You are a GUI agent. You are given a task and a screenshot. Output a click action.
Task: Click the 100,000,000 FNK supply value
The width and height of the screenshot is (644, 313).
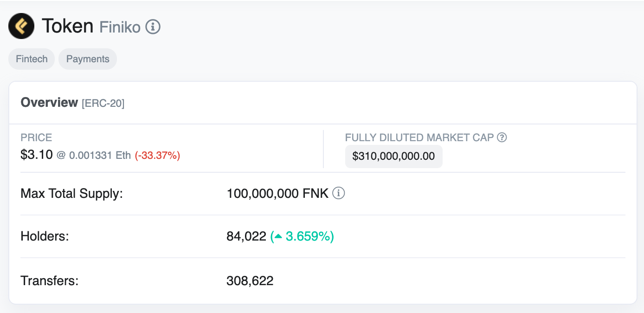277,193
